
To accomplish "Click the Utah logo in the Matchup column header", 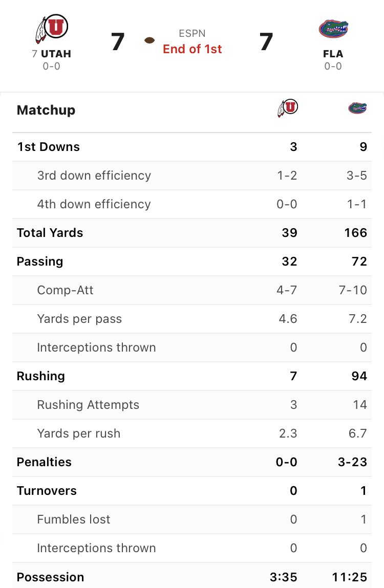I will click(x=288, y=108).
